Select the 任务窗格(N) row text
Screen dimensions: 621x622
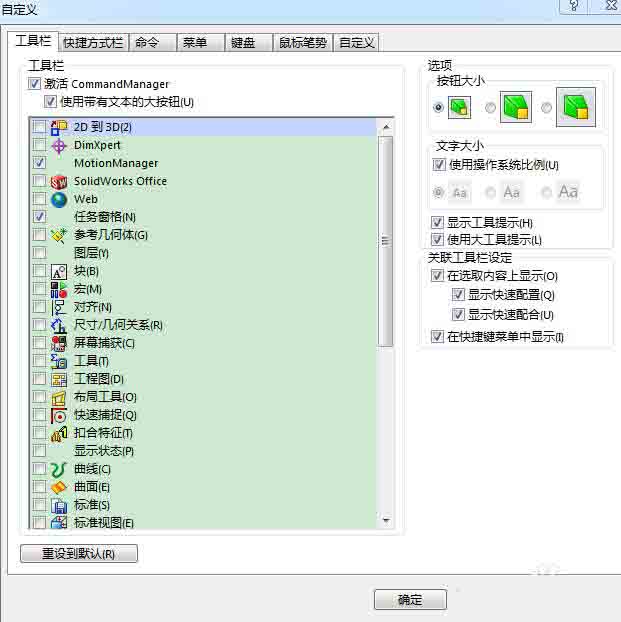coord(105,217)
